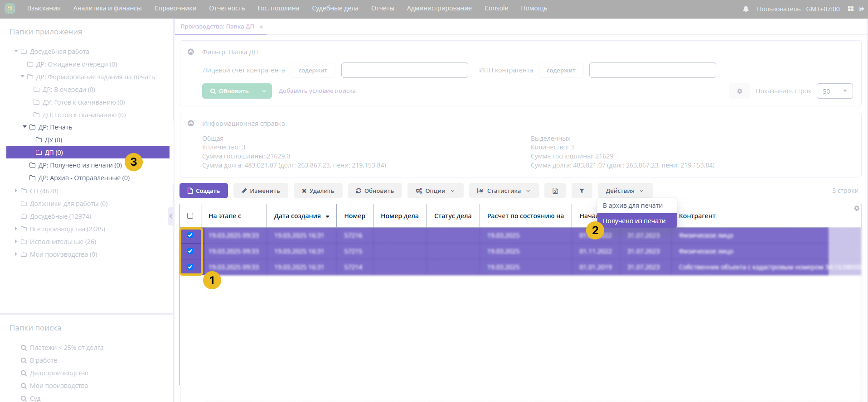Select Получено из печати menu item
The image size is (868, 402).
(634, 221)
